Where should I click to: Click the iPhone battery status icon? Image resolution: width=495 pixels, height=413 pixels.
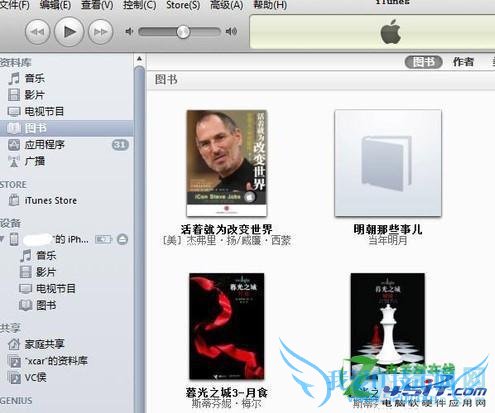pos(103,239)
